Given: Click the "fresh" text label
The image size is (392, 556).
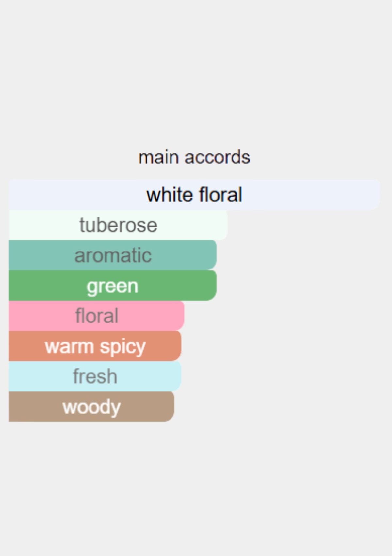Looking at the screenshot, I should click(95, 376).
